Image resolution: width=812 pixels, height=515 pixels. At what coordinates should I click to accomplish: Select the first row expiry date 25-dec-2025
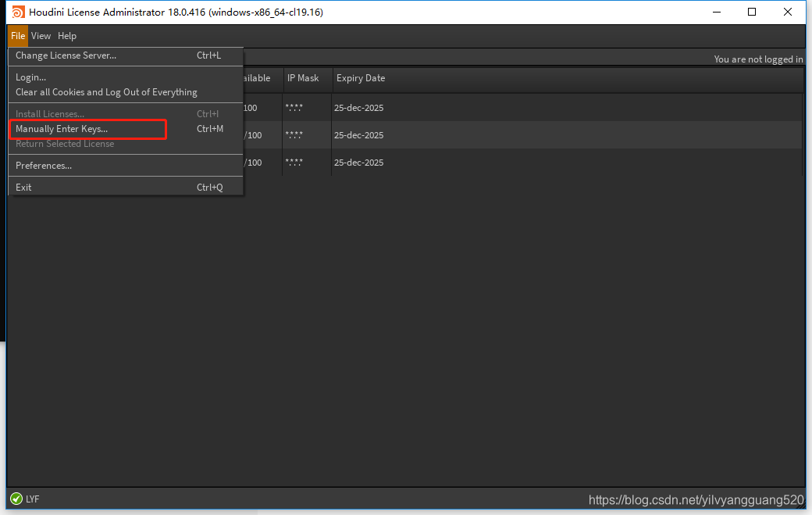359,108
